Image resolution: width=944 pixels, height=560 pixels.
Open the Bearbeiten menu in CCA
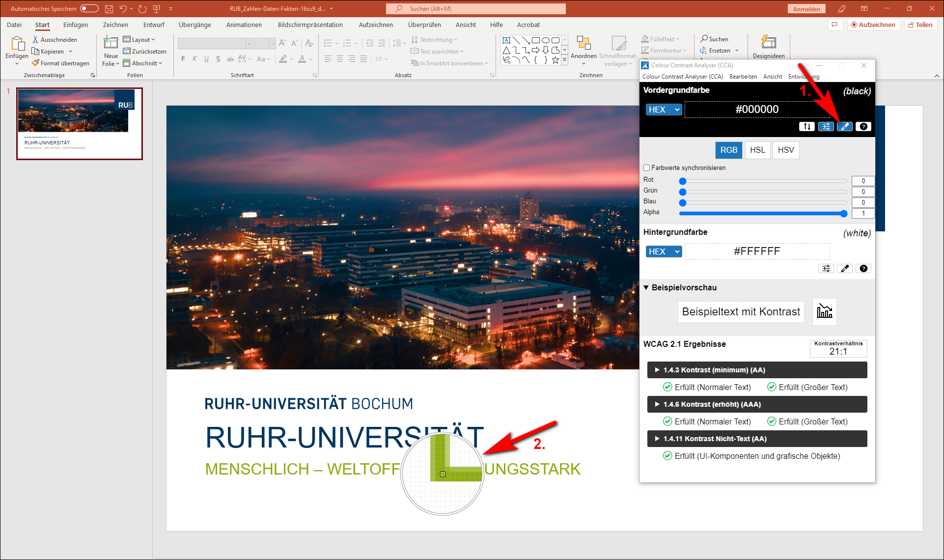[x=743, y=76]
